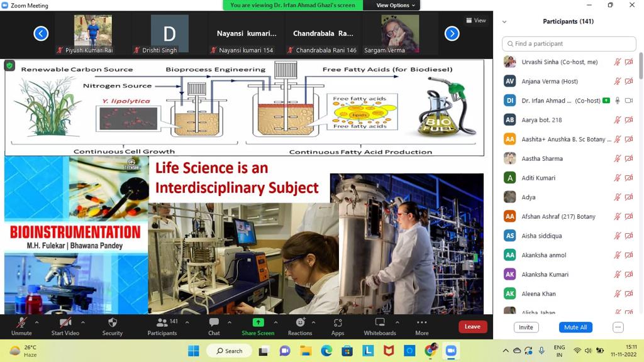Expand the View Options dropdown

[x=396, y=5]
